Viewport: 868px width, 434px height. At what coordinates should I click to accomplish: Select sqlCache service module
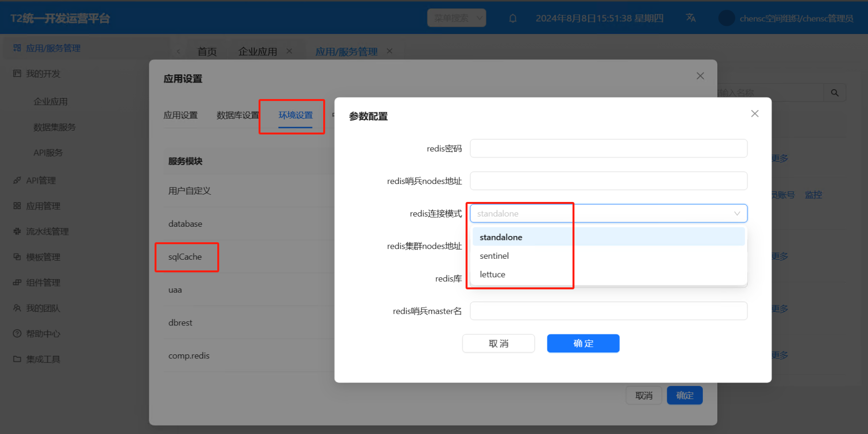(185, 257)
